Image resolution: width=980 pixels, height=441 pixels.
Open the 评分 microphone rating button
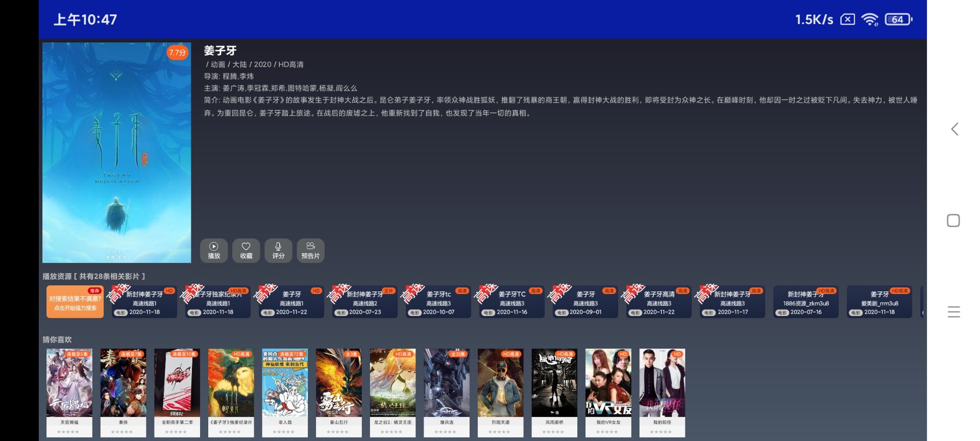pyautogui.click(x=278, y=251)
